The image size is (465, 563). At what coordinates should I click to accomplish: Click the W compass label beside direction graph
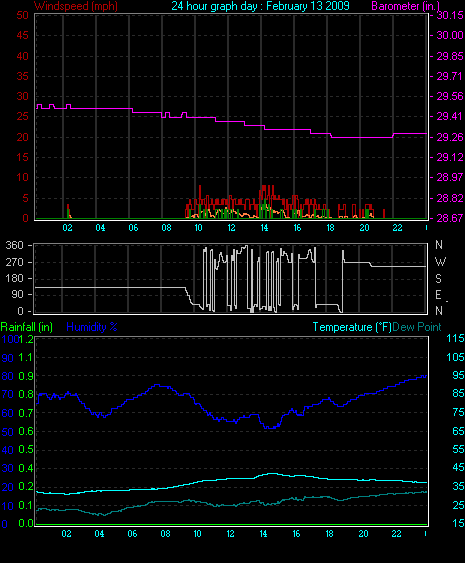[x=440, y=262]
